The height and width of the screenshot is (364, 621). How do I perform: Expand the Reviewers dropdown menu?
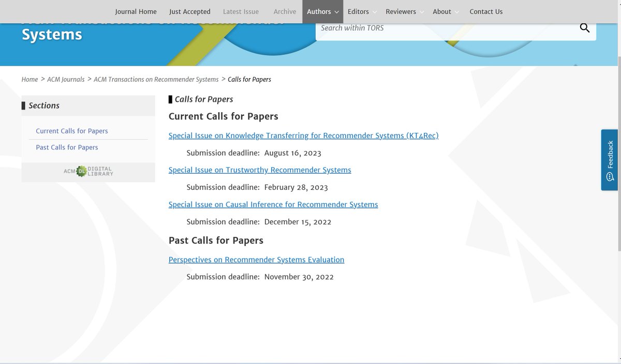[x=405, y=11]
